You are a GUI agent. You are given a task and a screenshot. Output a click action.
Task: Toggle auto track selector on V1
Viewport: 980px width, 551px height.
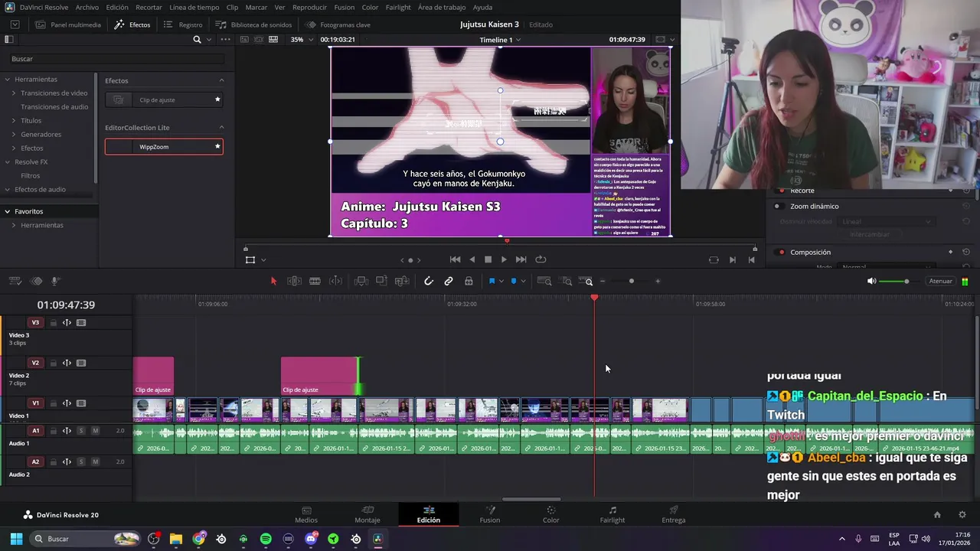[67, 403]
